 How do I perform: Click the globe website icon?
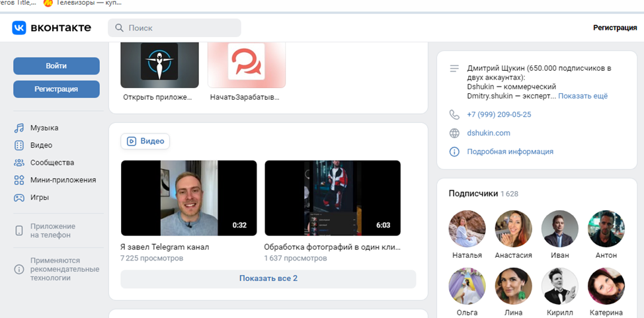point(454,133)
